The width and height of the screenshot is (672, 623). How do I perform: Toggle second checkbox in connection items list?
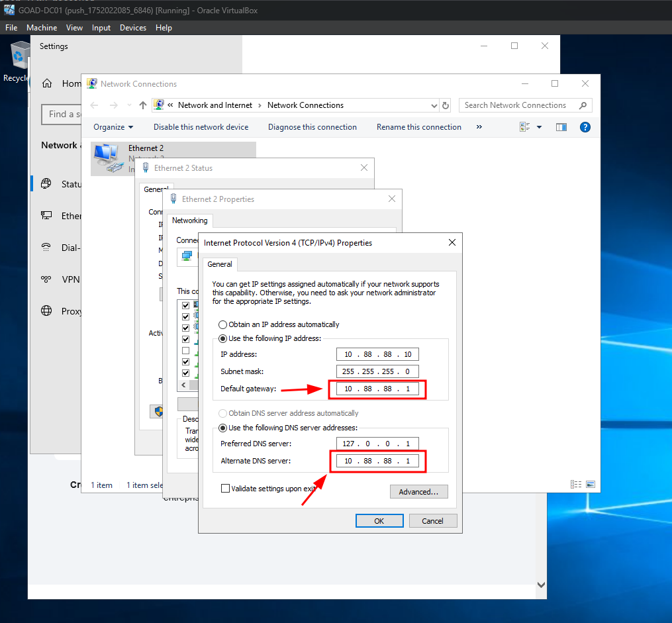pyautogui.click(x=185, y=316)
